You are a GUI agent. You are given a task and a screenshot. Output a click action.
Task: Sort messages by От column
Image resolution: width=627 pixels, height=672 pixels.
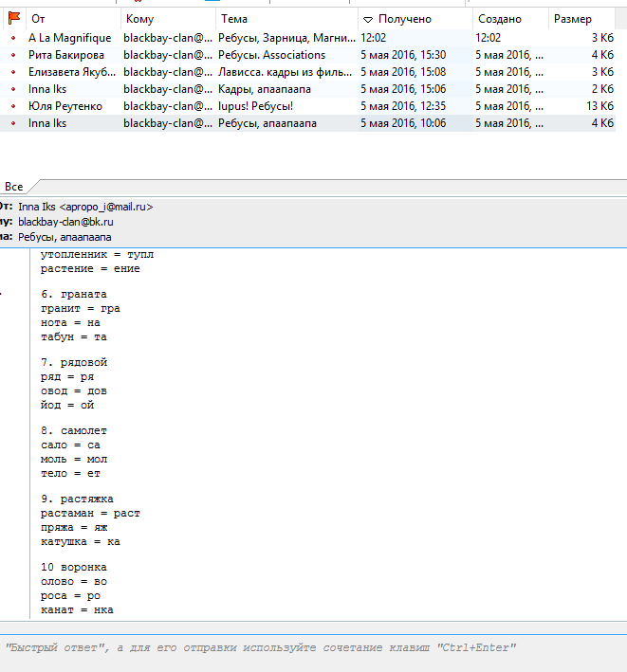click(72, 19)
